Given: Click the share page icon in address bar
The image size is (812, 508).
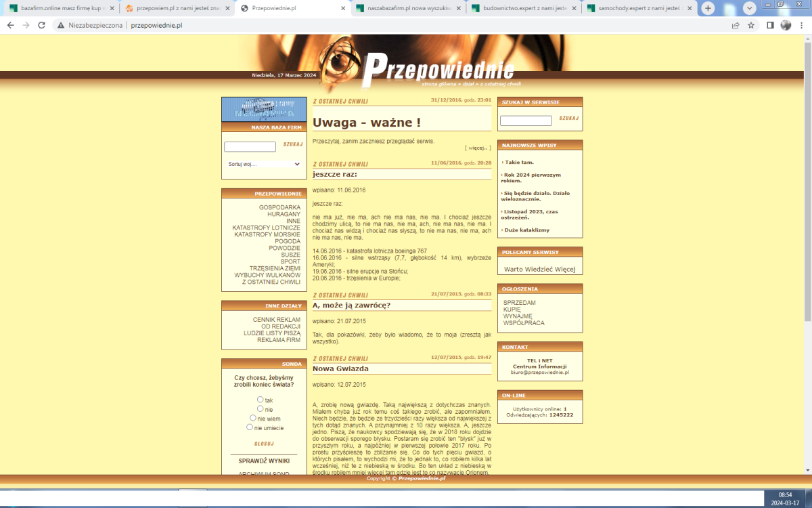Looking at the screenshot, I should coord(736,25).
